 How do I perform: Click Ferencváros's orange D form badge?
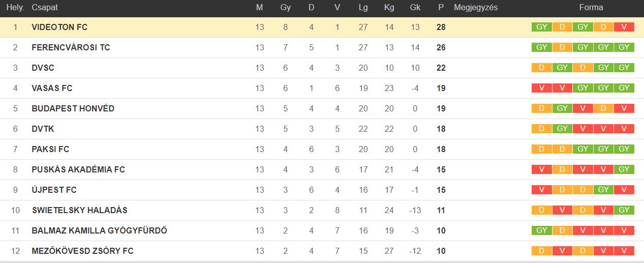(562, 47)
